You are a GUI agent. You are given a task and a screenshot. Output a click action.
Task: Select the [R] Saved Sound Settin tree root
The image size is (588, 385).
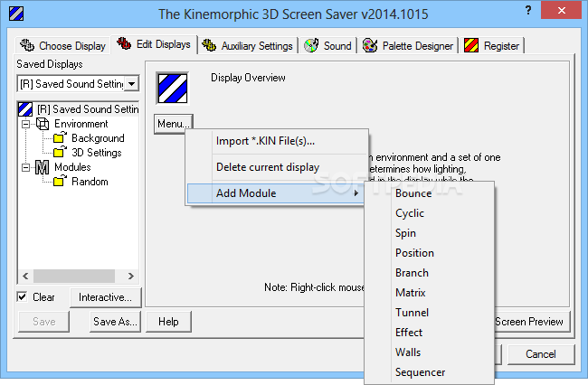[88, 109]
